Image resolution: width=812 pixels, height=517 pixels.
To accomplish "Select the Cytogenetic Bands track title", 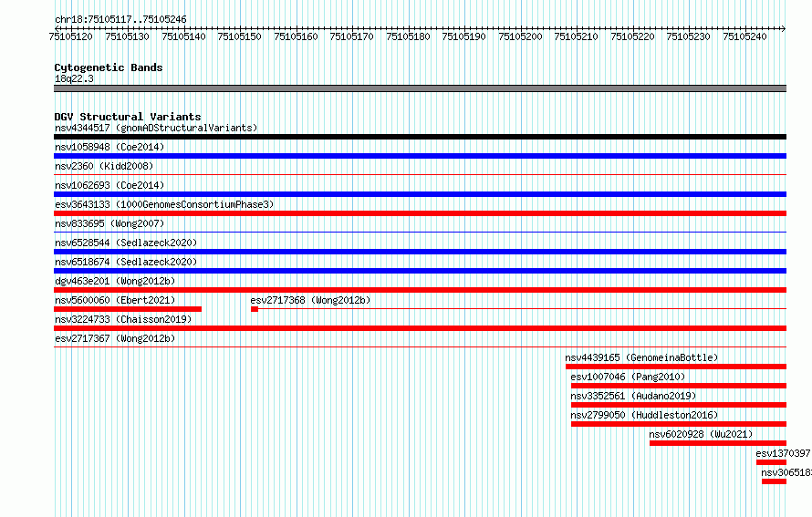I will (109, 67).
